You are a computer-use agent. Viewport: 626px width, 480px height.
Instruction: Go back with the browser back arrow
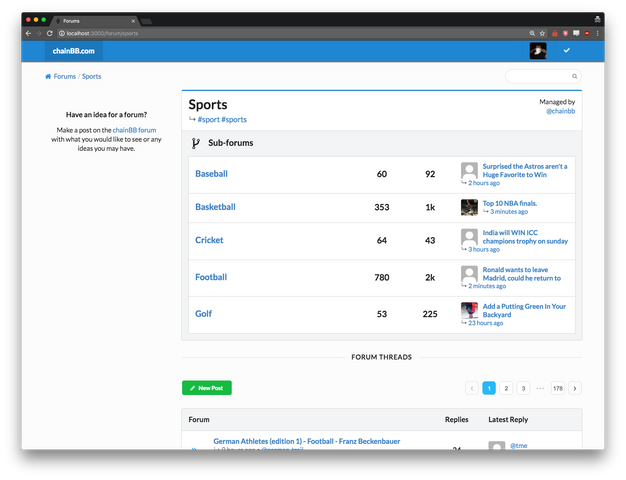[28, 34]
